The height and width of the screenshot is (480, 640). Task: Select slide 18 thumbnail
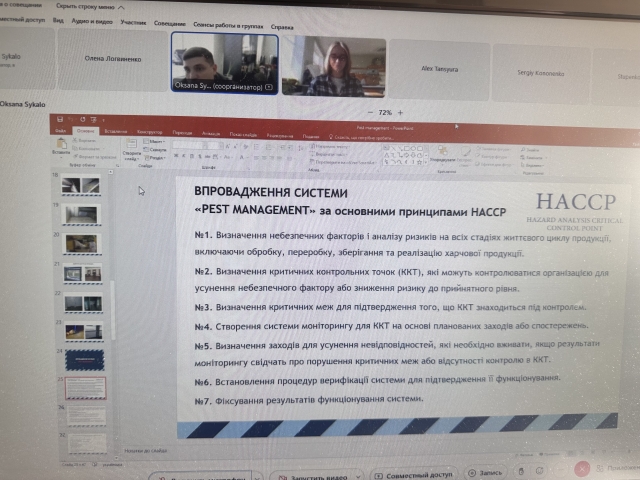(81, 185)
